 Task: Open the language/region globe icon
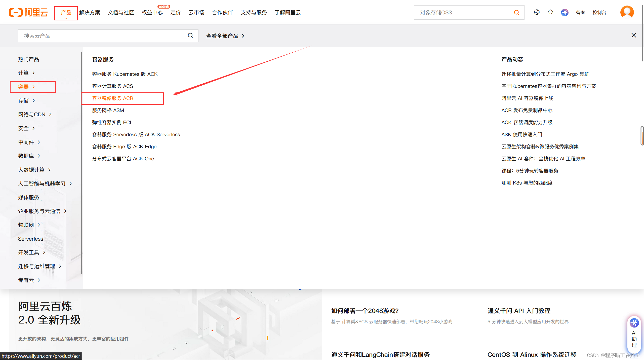(537, 12)
